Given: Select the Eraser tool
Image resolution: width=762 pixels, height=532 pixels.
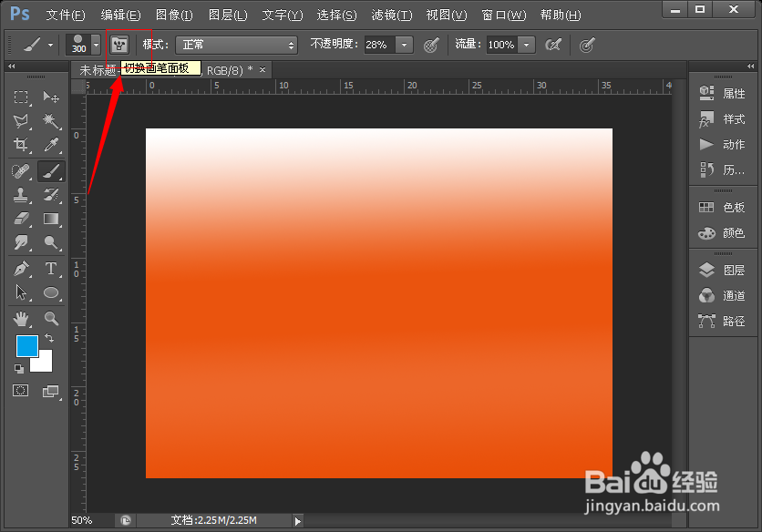Looking at the screenshot, I should 21,219.
